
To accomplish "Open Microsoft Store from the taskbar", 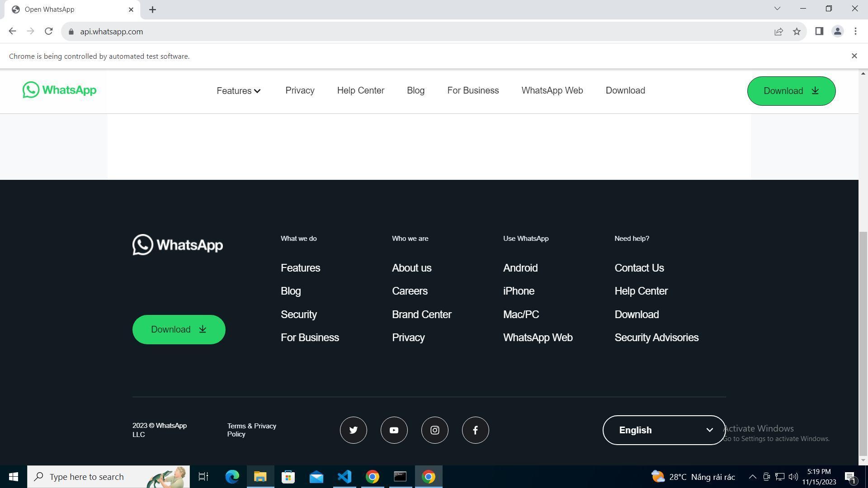I will 288,477.
